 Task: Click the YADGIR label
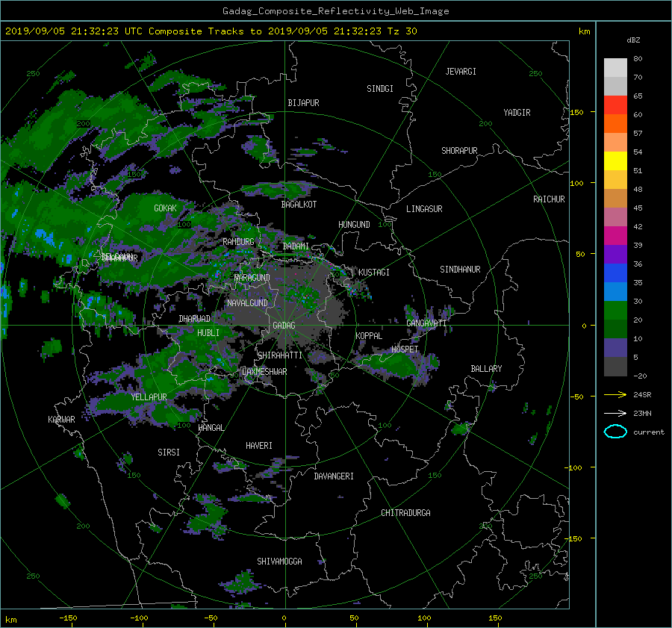click(x=517, y=113)
